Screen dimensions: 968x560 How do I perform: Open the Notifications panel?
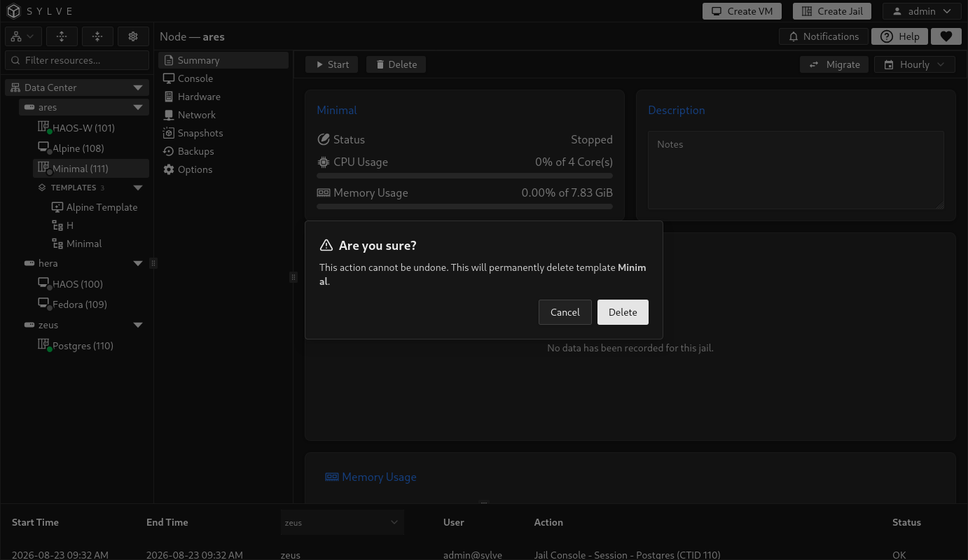click(x=824, y=36)
